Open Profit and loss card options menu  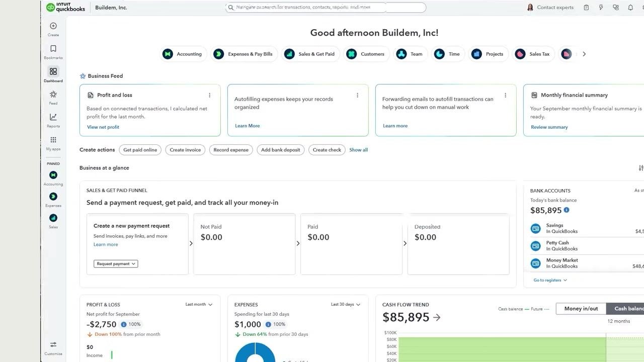(x=210, y=95)
